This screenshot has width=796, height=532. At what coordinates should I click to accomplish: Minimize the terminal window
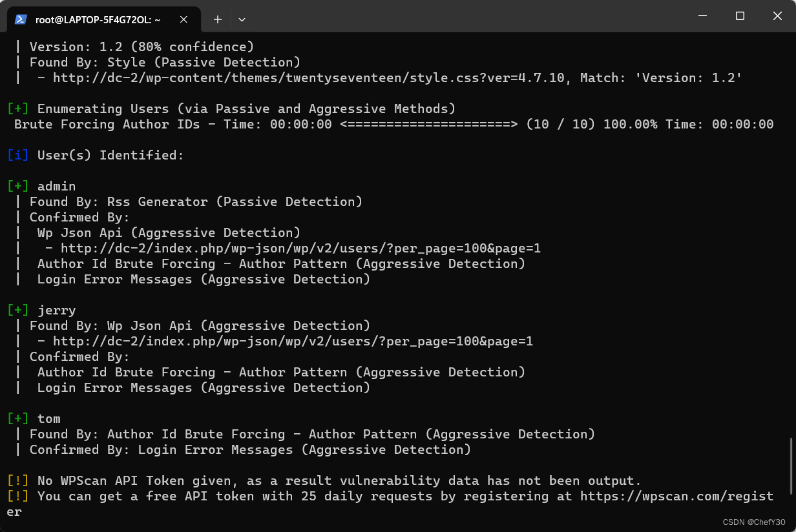(704, 15)
